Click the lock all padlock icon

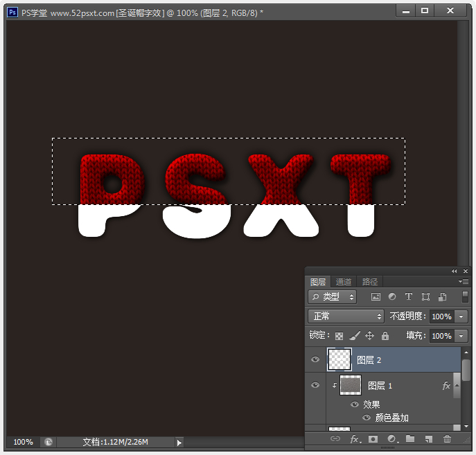coord(385,335)
